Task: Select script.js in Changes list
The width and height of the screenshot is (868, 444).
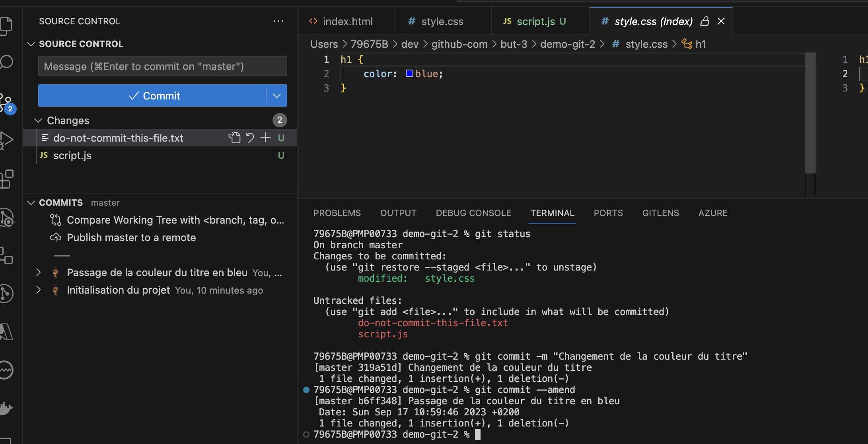Action: click(x=160, y=156)
